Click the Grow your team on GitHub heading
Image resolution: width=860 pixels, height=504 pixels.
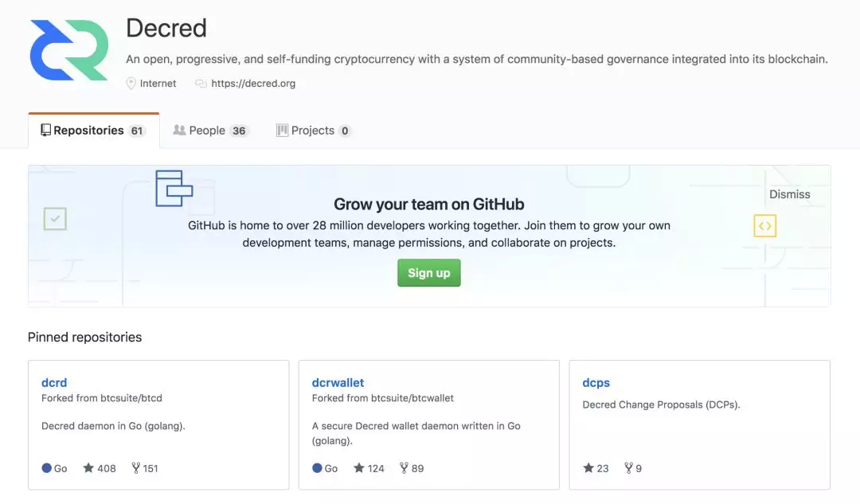pos(429,204)
